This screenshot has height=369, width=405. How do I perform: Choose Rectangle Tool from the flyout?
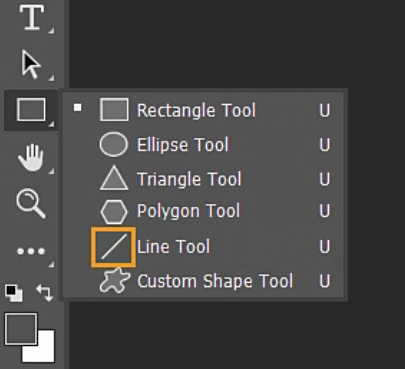203,110
